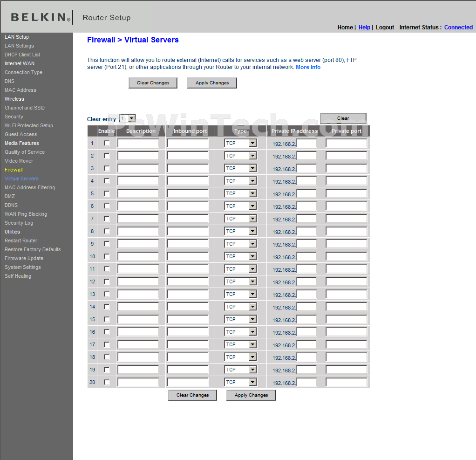
Task: Select Private port field in row 3
Action: (347, 168)
